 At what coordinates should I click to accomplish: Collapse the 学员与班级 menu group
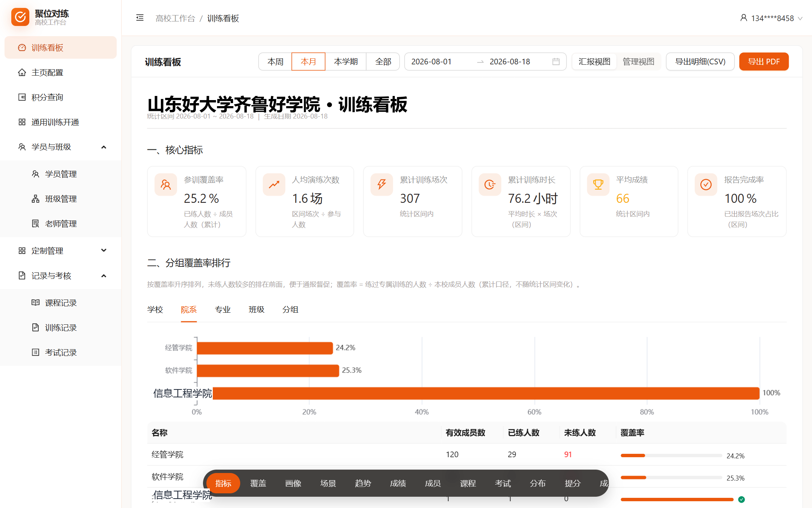pos(61,147)
